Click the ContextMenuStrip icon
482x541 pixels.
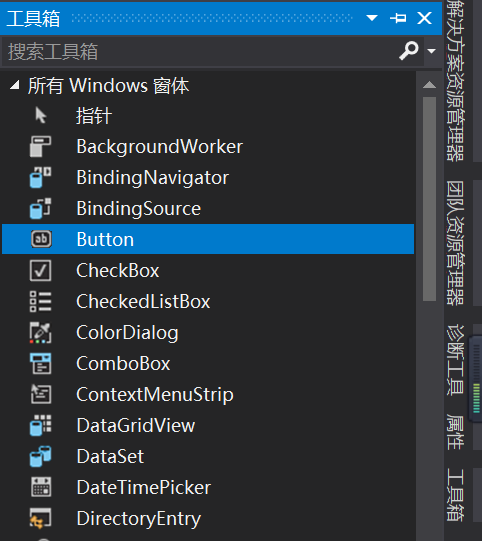tap(41, 394)
